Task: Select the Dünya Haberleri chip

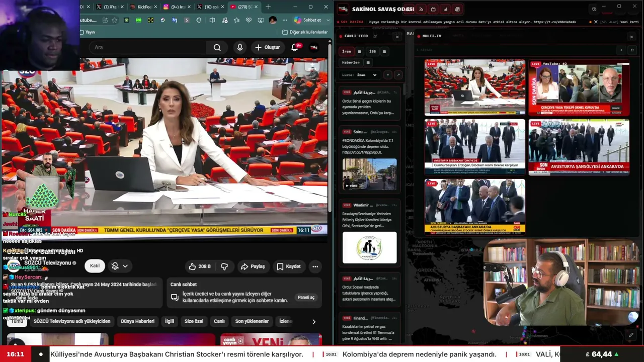Action: click(x=138, y=321)
